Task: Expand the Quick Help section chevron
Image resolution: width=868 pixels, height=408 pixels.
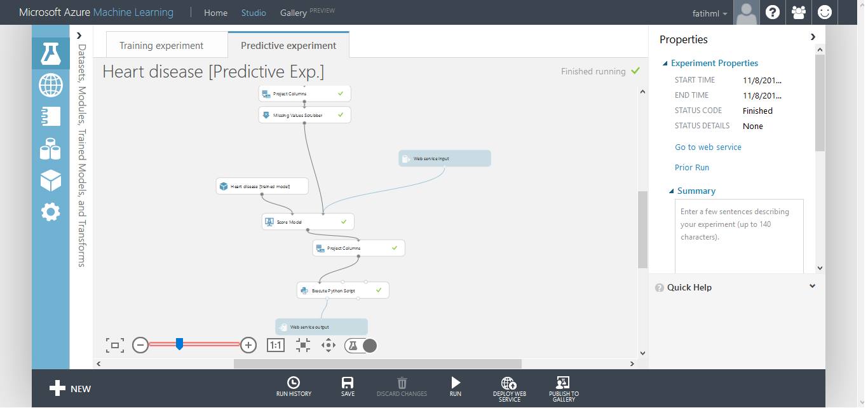Action: coord(812,287)
